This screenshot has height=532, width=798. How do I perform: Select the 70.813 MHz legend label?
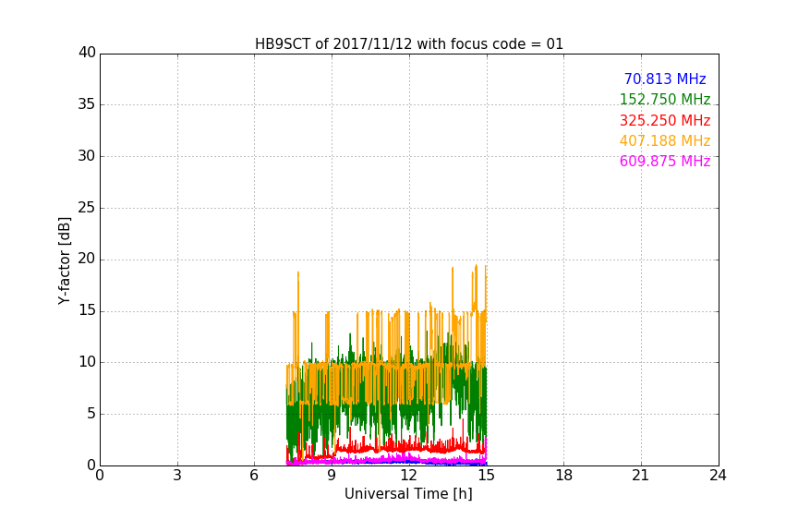(x=665, y=79)
